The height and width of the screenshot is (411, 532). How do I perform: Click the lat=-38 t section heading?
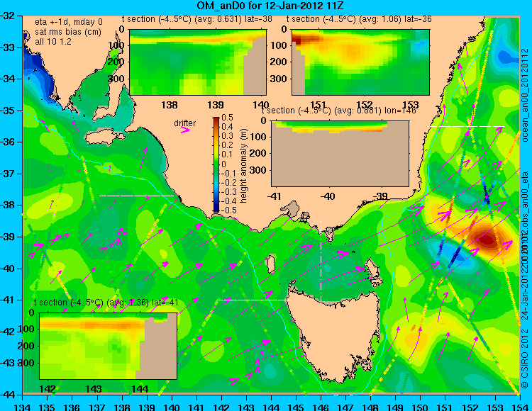[x=196, y=19]
